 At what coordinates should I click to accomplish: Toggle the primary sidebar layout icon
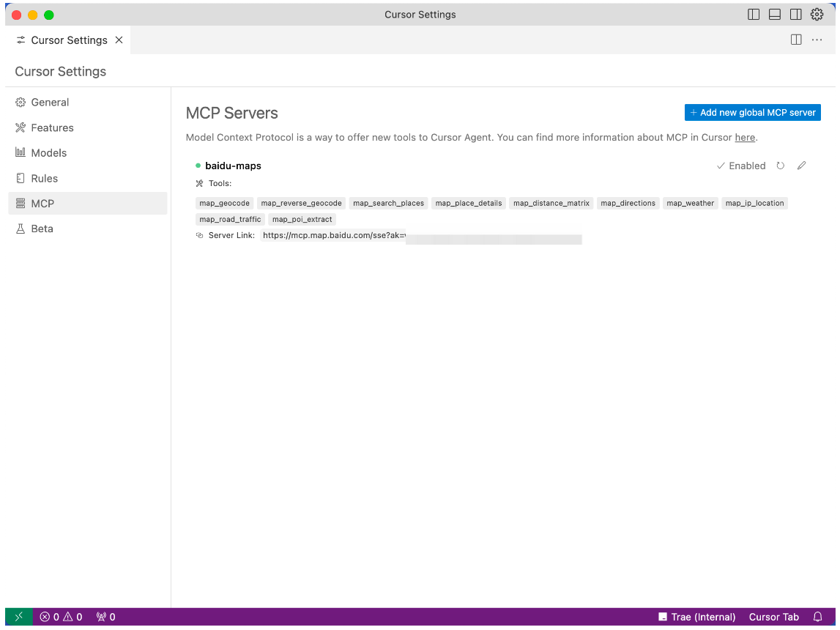click(754, 15)
